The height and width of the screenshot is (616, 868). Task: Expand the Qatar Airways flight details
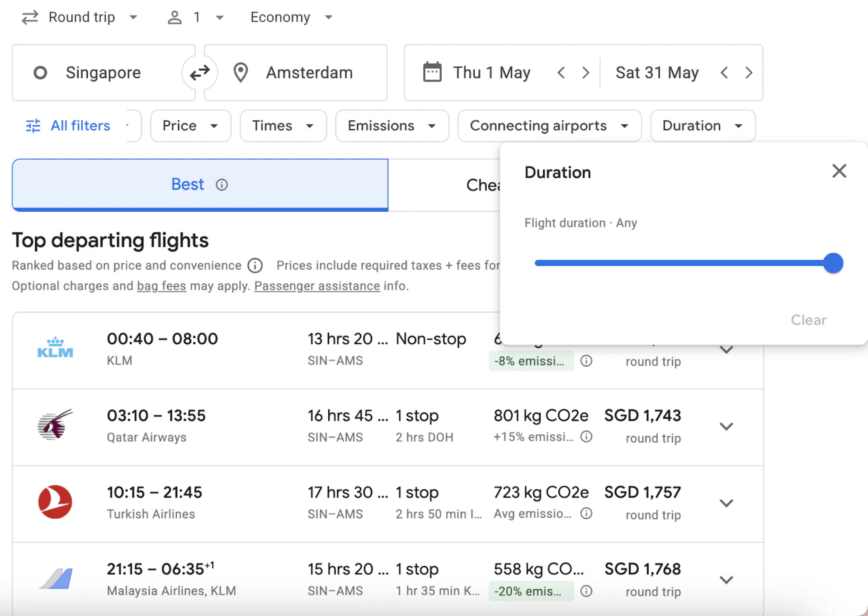[726, 426]
